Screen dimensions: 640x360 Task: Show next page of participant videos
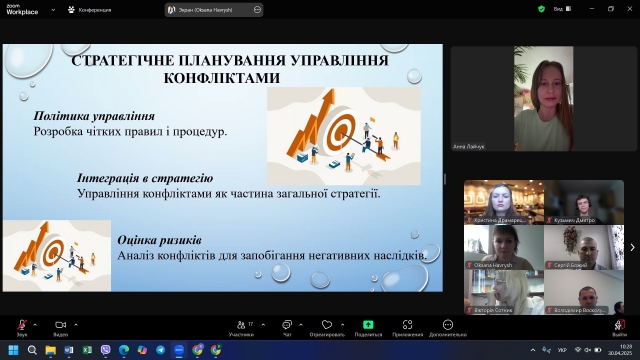(x=632, y=247)
